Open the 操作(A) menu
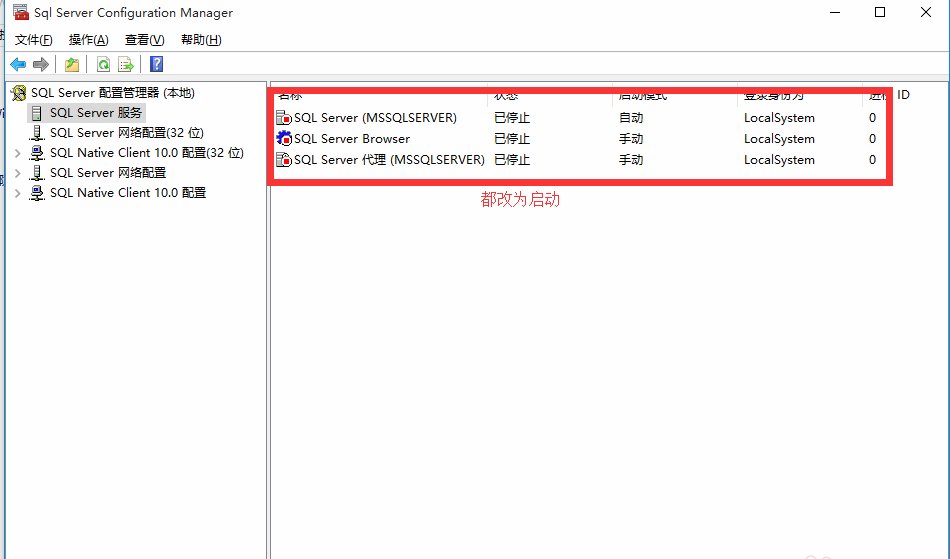Screen dimensions: 950x559 (88, 40)
